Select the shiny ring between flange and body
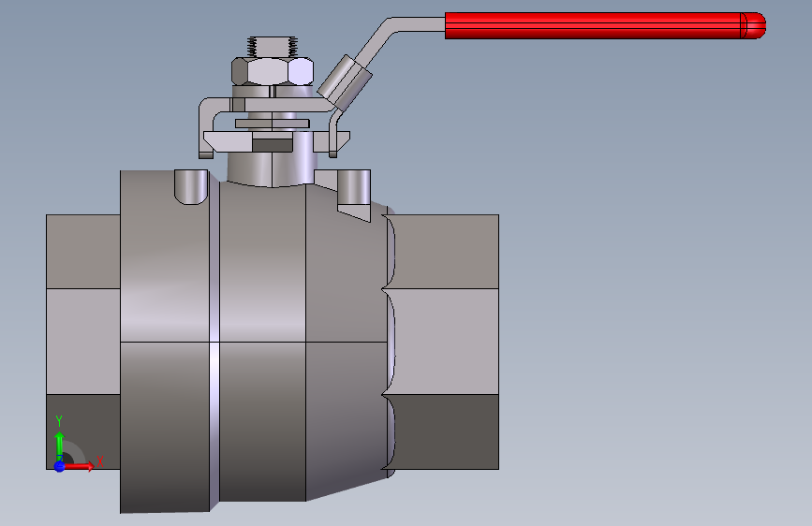 tap(214, 342)
